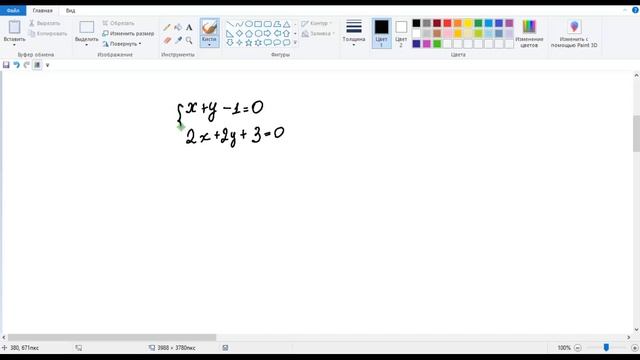Screen dimensions: 640x360
Task: Click the Crop (Обрезать) button
Action: click(x=118, y=23)
